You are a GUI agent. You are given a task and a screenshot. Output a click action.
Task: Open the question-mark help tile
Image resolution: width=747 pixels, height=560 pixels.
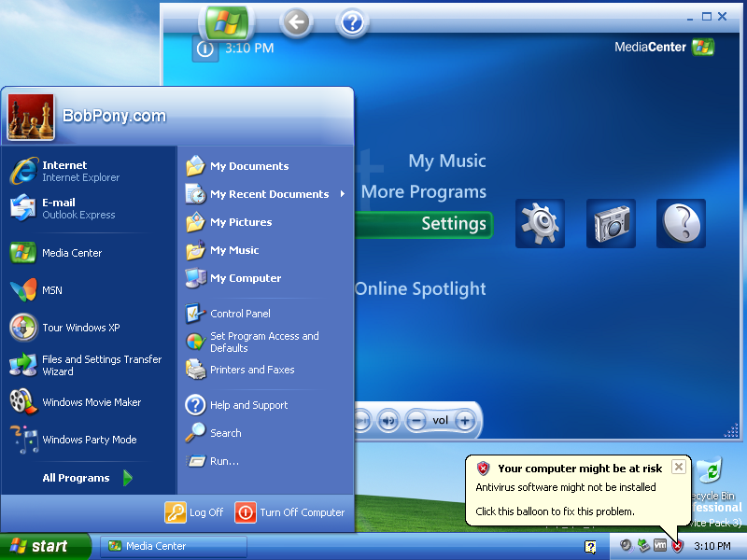(681, 223)
